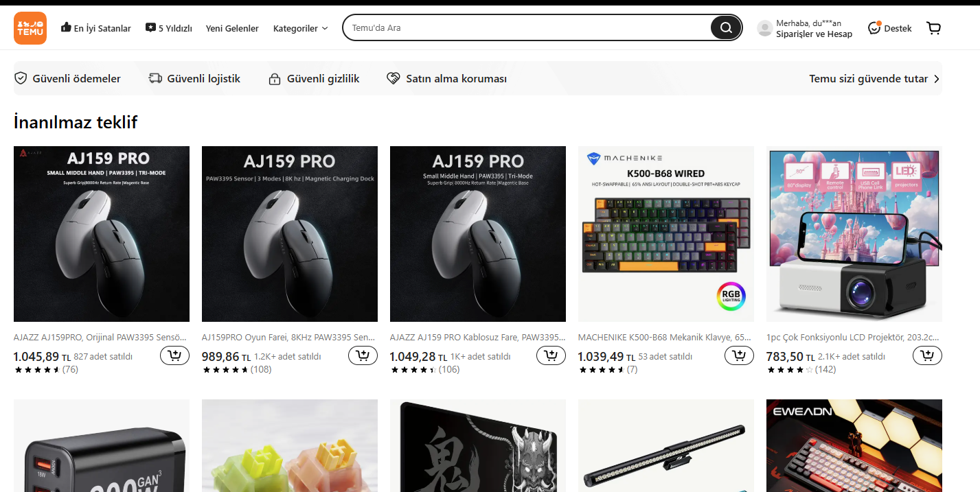This screenshot has width=980, height=492.
Task: Add MACHENIKE K500-B68 keyboard to cart
Action: tap(739, 355)
